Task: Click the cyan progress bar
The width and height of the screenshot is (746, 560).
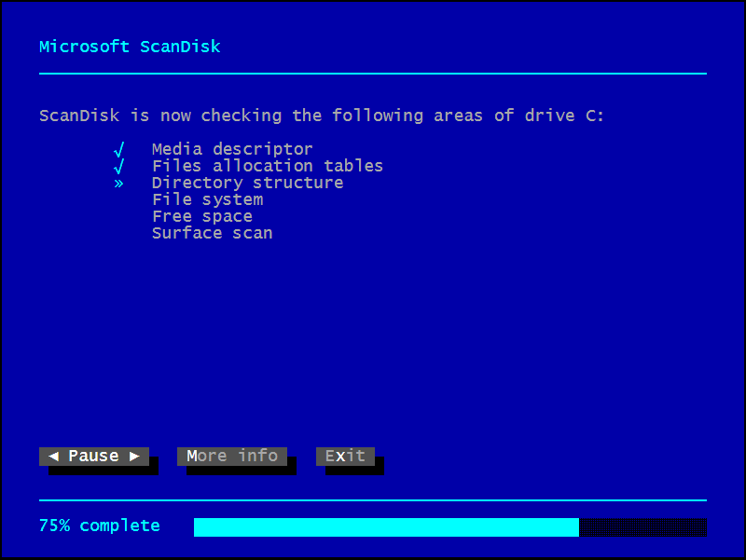Action: click(x=450, y=527)
